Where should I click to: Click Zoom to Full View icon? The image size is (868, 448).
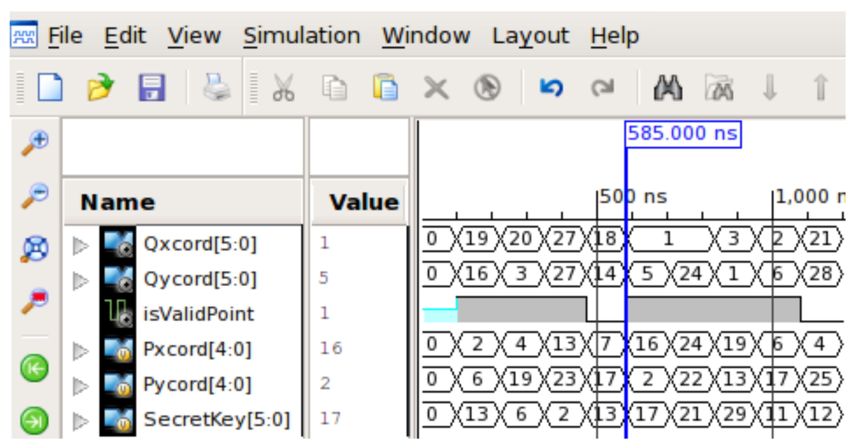[x=35, y=249]
